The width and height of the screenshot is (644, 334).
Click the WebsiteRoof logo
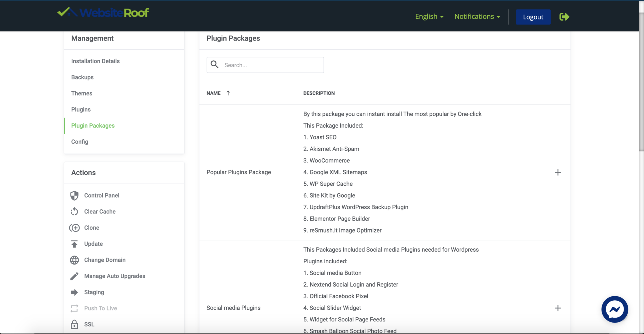[x=103, y=12]
